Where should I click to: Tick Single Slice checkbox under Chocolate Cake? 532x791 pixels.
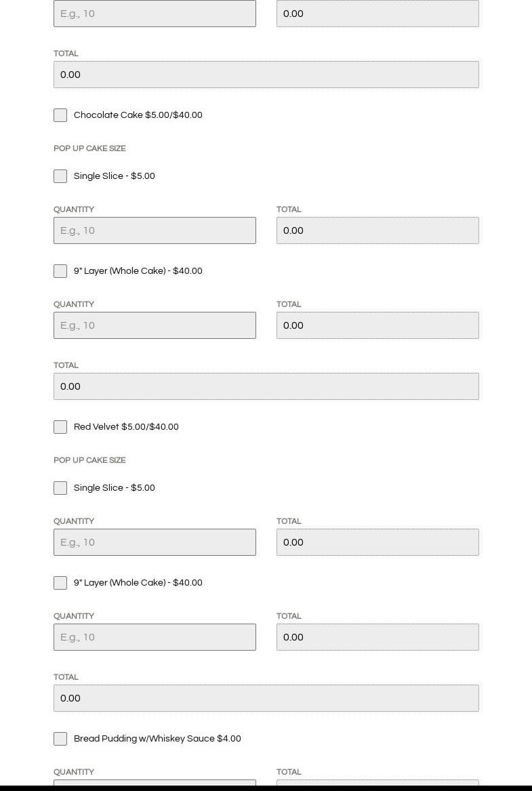(60, 176)
